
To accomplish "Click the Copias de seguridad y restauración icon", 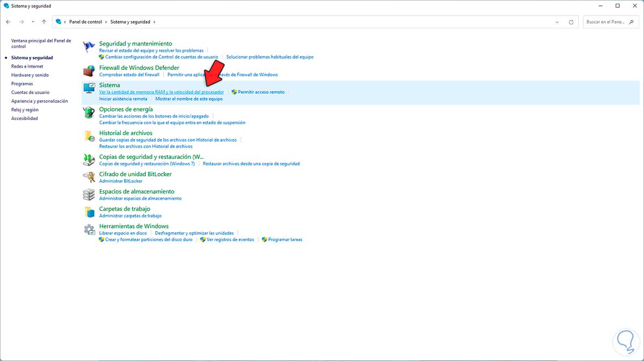I will (x=89, y=160).
